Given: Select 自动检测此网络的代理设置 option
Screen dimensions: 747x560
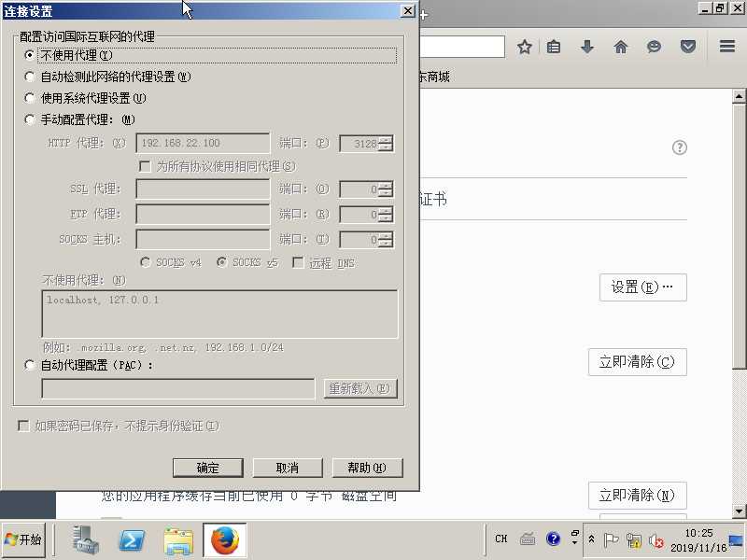Looking at the screenshot, I should [x=30, y=77].
